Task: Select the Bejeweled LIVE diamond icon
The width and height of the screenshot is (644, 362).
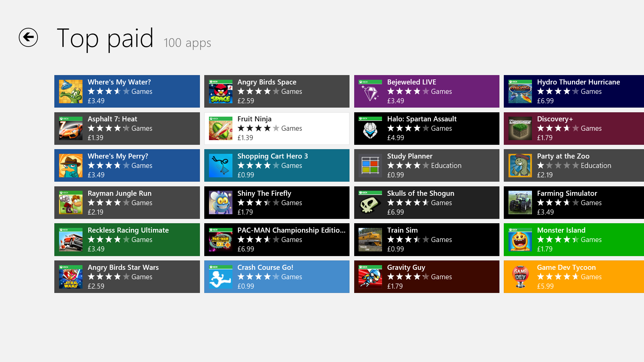Action: point(370,91)
